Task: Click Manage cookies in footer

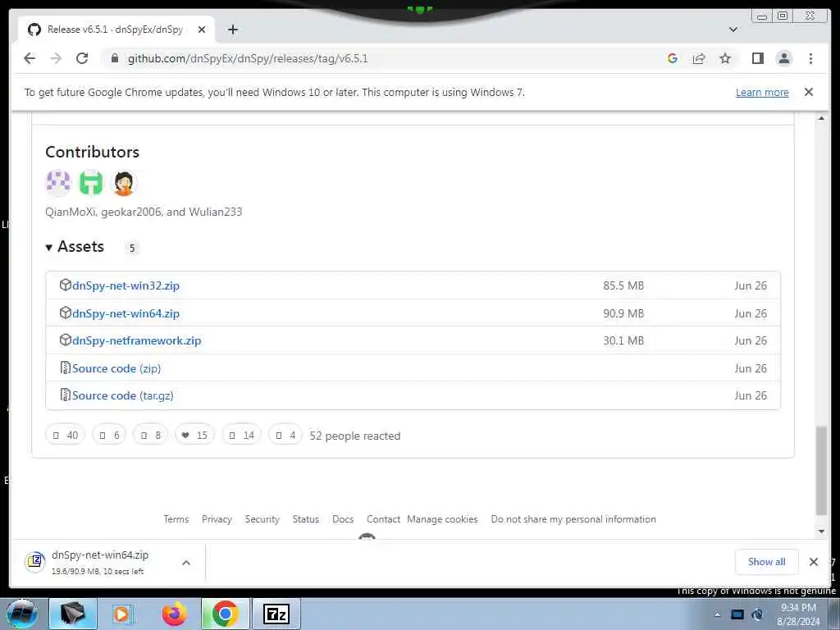Action: [x=442, y=519]
